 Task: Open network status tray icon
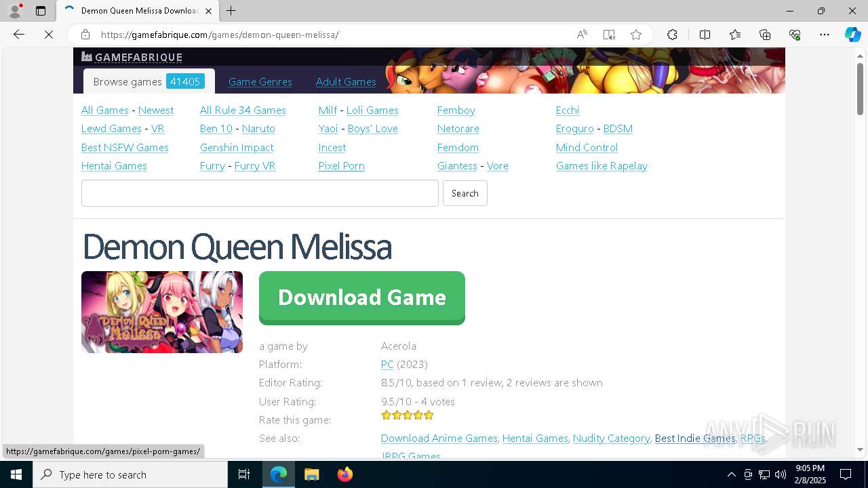(764, 474)
